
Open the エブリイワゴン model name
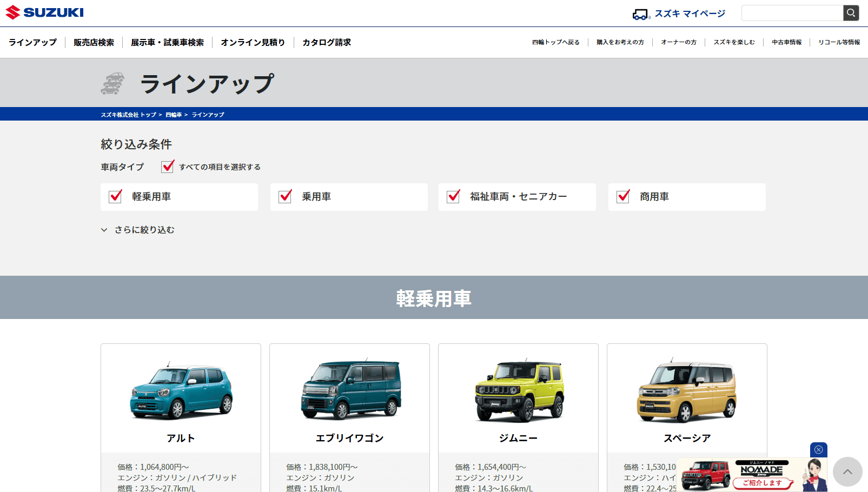point(349,438)
